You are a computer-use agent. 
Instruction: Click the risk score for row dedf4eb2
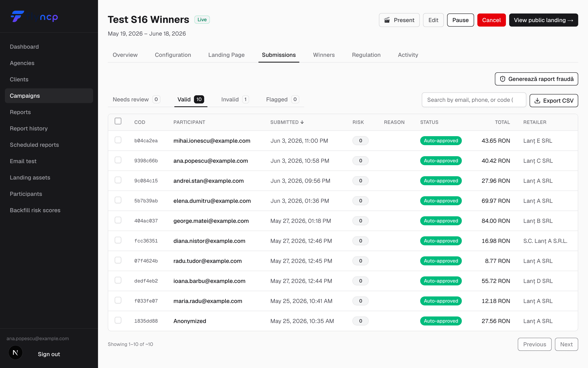point(360,281)
